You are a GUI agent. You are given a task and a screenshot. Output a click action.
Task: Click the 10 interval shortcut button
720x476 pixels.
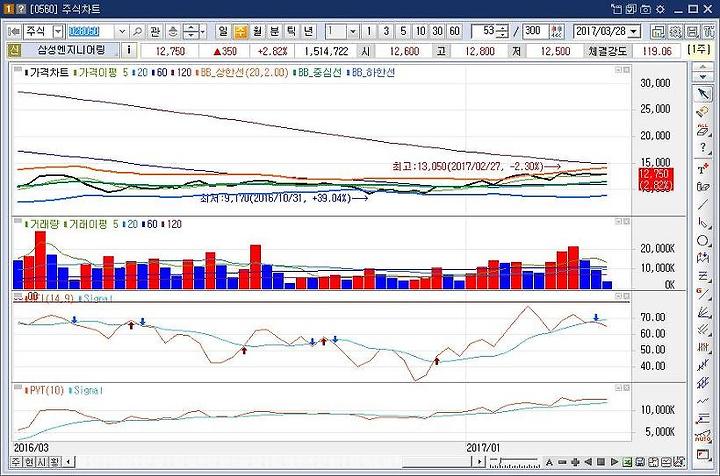pyautogui.click(x=420, y=31)
